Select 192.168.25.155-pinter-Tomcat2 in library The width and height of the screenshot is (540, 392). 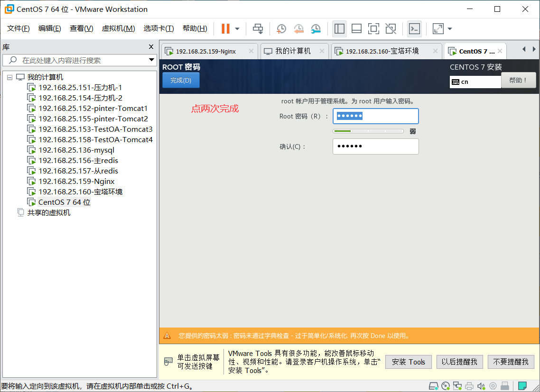pos(93,119)
